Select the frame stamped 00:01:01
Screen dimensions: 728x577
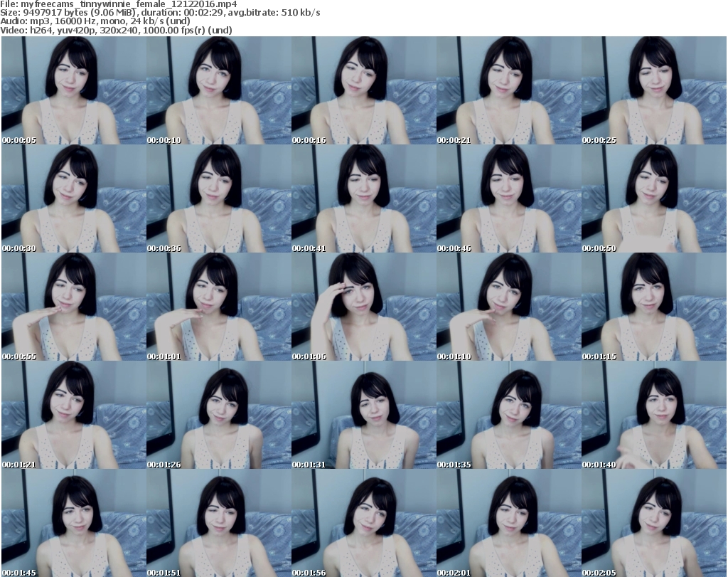tap(219, 307)
